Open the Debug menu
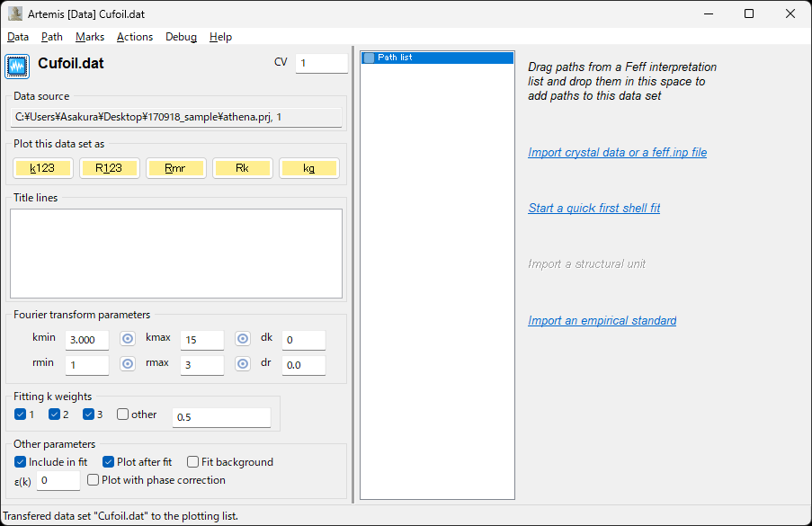Image resolution: width=812 pixels, height=526 pixels. 182,37
